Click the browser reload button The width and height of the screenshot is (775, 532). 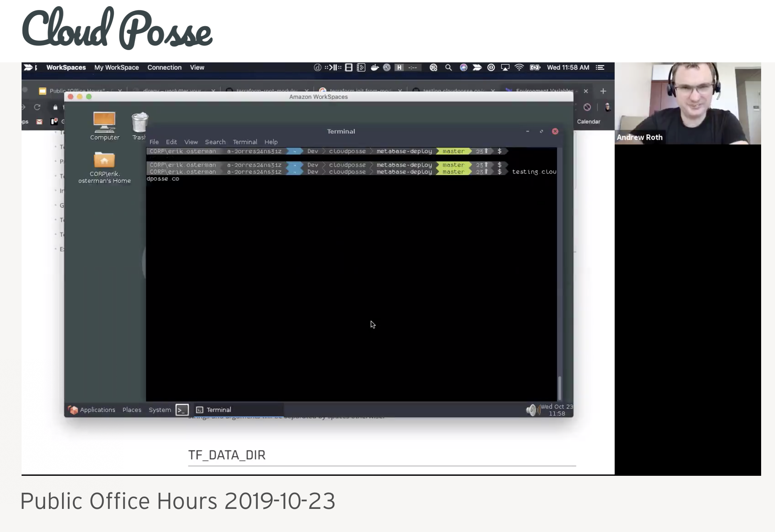[x=37, y=107]
